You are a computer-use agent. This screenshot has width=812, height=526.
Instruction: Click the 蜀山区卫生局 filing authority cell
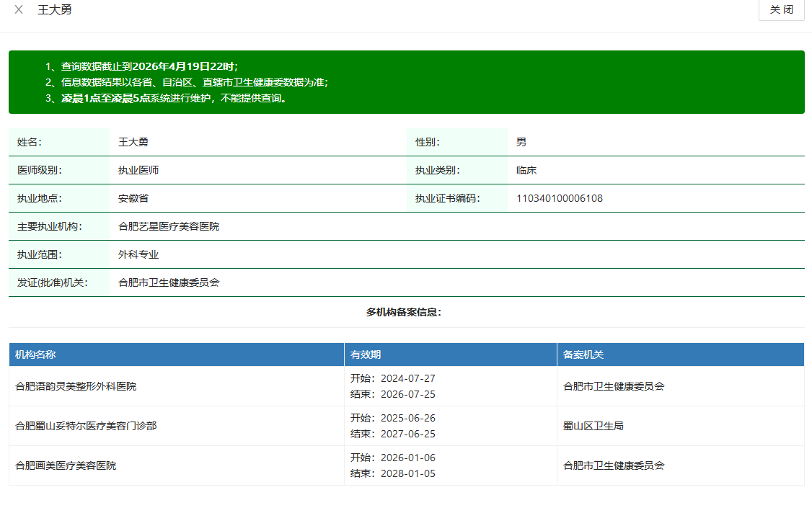[593, 426]
